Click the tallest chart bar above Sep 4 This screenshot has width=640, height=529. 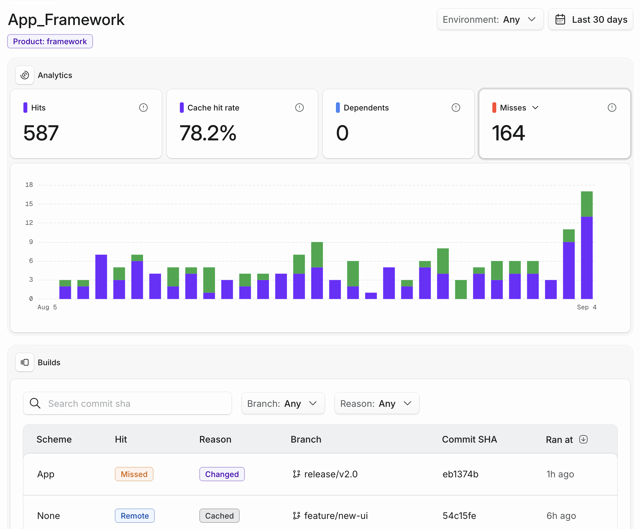point(587,245)
